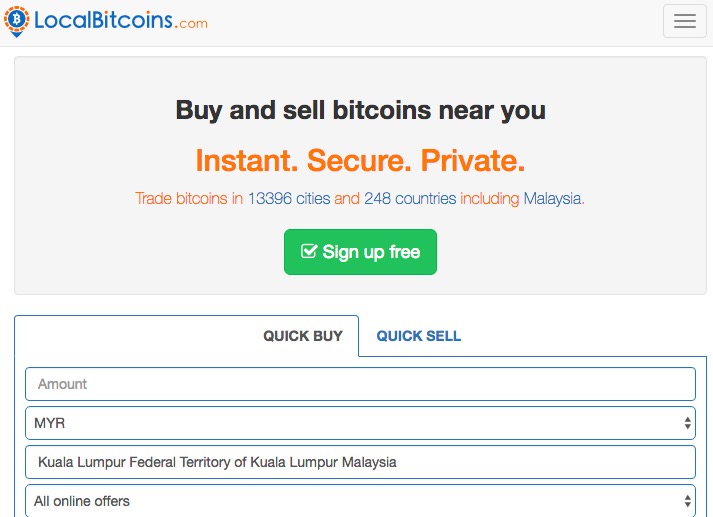
Task: Click the All online offers arrows
Action: 688,501
